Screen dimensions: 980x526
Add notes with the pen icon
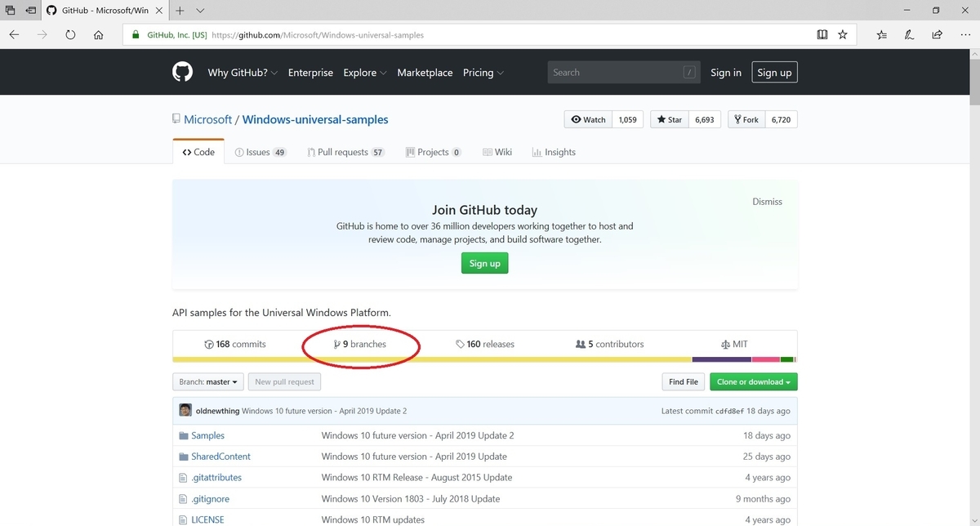(x=909, y=35)
